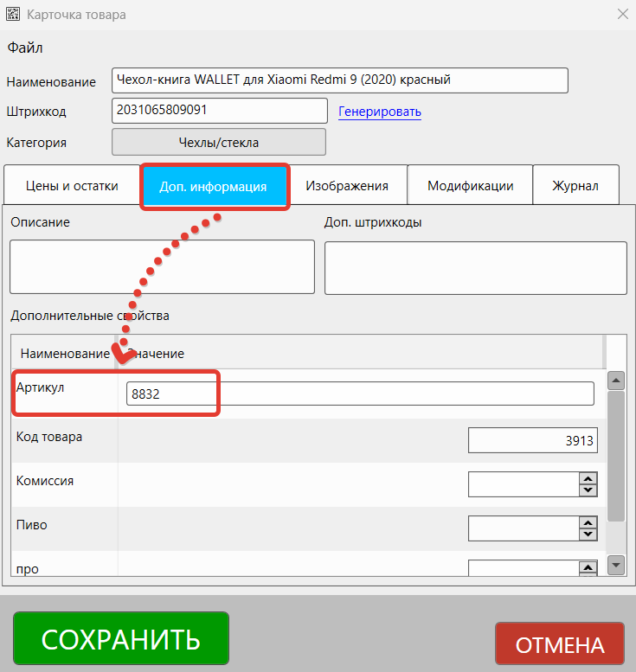
Task: Click the Генерировать barcode link
Action: coord(379,112)
